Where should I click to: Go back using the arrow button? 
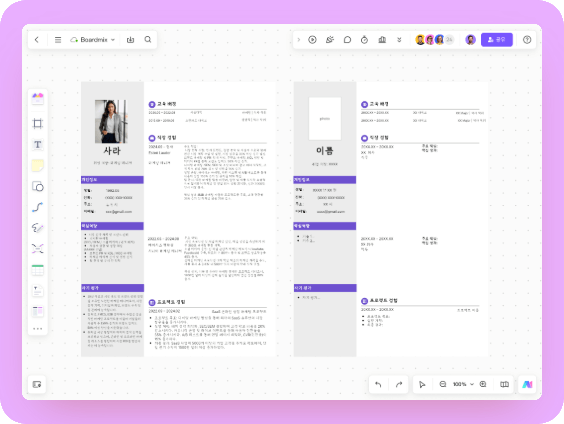coord(37,40)
